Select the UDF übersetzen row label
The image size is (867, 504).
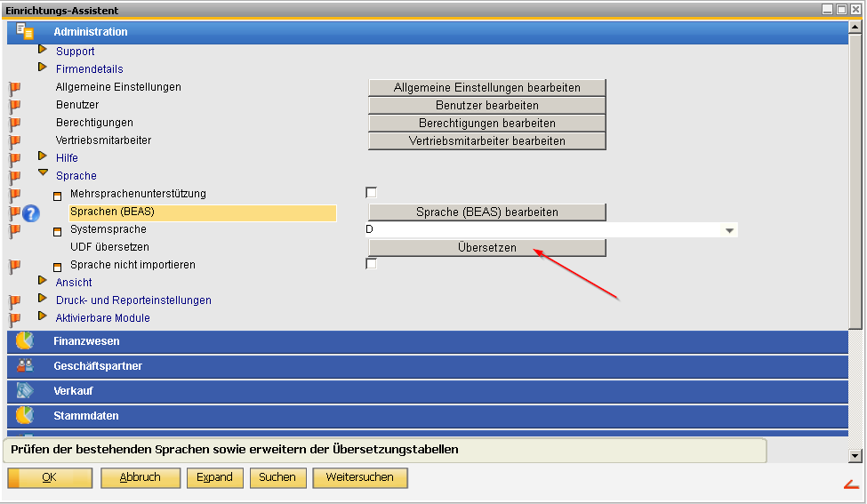pos(109,247)
